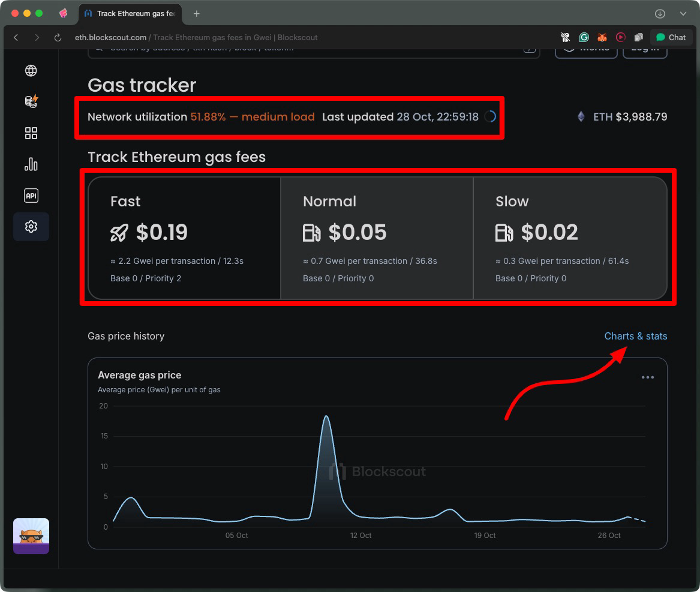The width and height of the screenshot is (700, 592).
Task: Open the API documentation icon in sidebar
Action: click(x=31, y=196)
